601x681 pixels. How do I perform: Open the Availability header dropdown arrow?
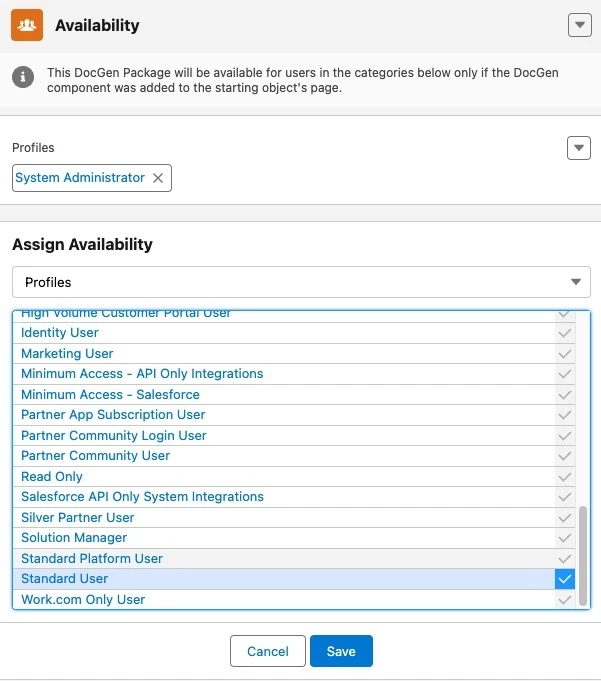pyautogui.click(x=580, y=25)
